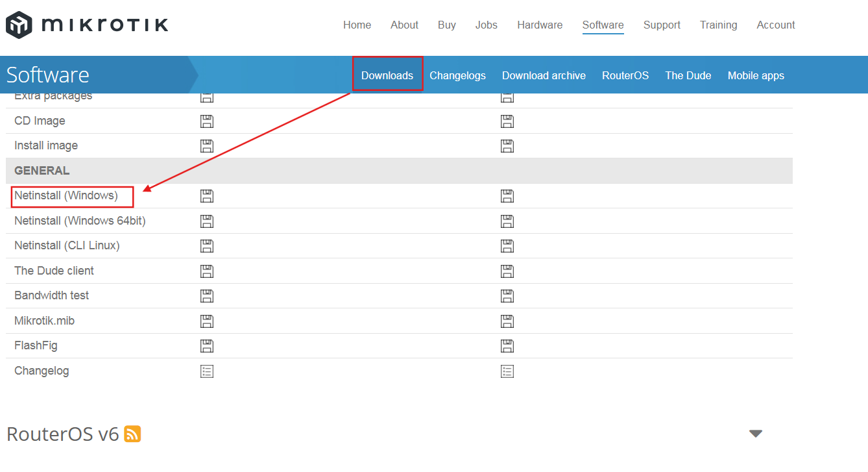Click the "Bandwidth test" label

tap(52, 295)
